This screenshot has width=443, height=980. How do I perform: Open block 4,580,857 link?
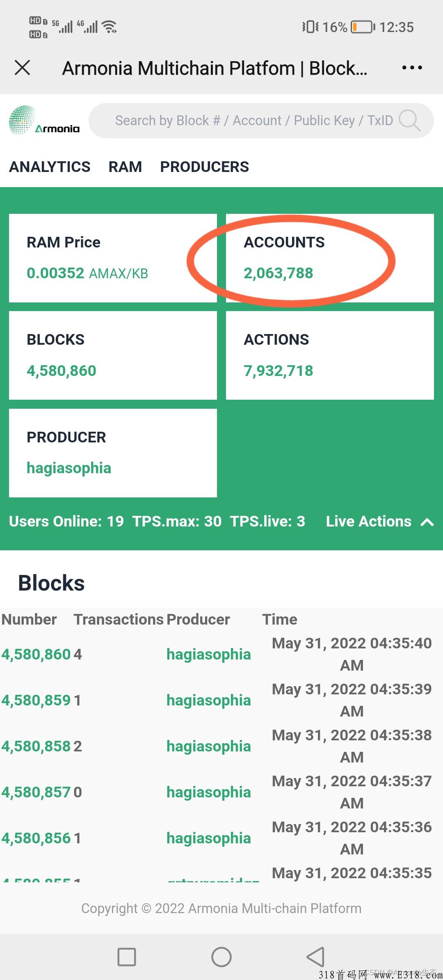[36, 792]
